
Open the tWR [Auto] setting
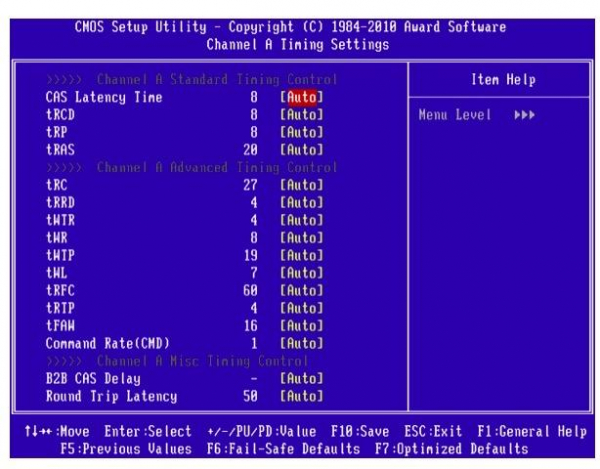click(x=302, y=238)
